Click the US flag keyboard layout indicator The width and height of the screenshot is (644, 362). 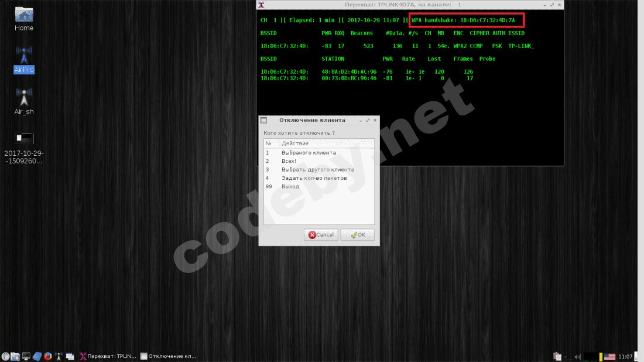click(x=609, y=357)
